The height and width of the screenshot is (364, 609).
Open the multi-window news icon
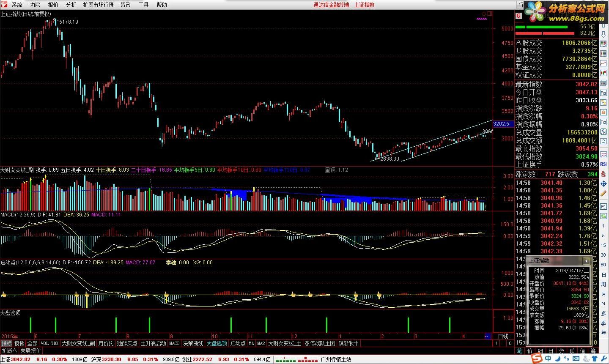[604, 83]
